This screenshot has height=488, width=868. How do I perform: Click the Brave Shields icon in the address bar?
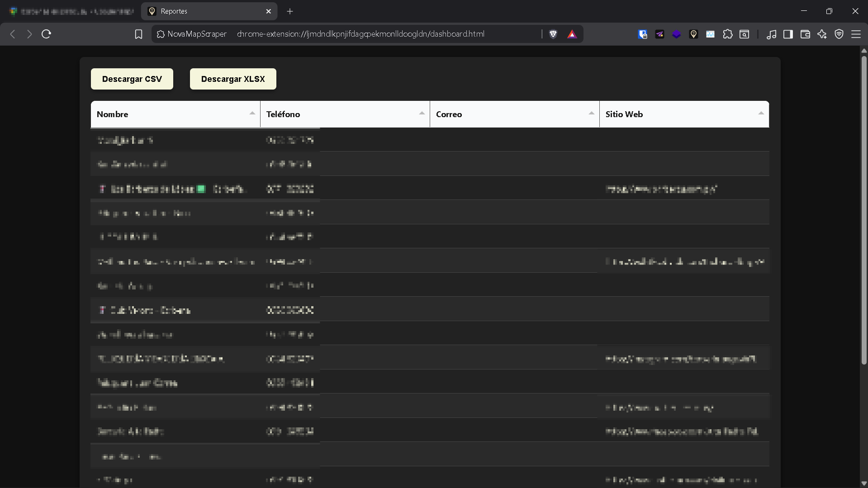click(553, 34)
